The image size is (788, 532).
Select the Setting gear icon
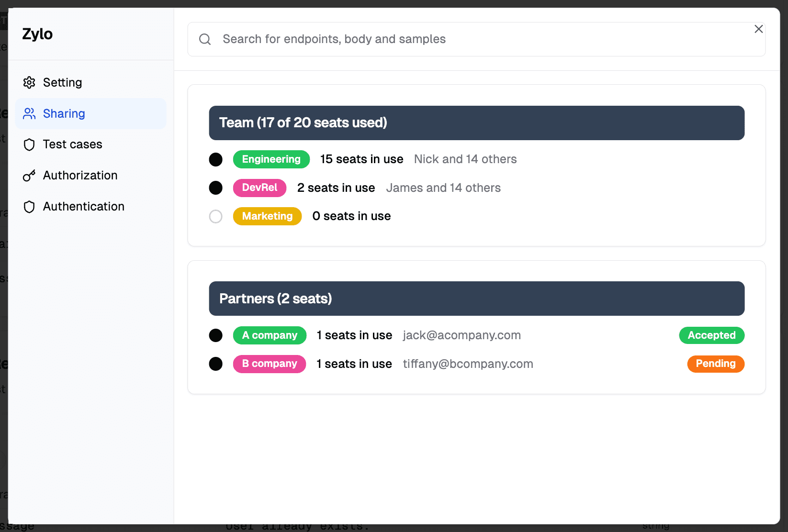pos(29,82)
